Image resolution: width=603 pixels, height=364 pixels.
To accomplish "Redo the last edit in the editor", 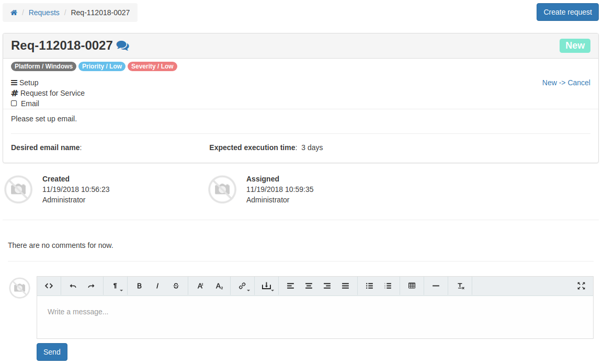I will 91,286.
